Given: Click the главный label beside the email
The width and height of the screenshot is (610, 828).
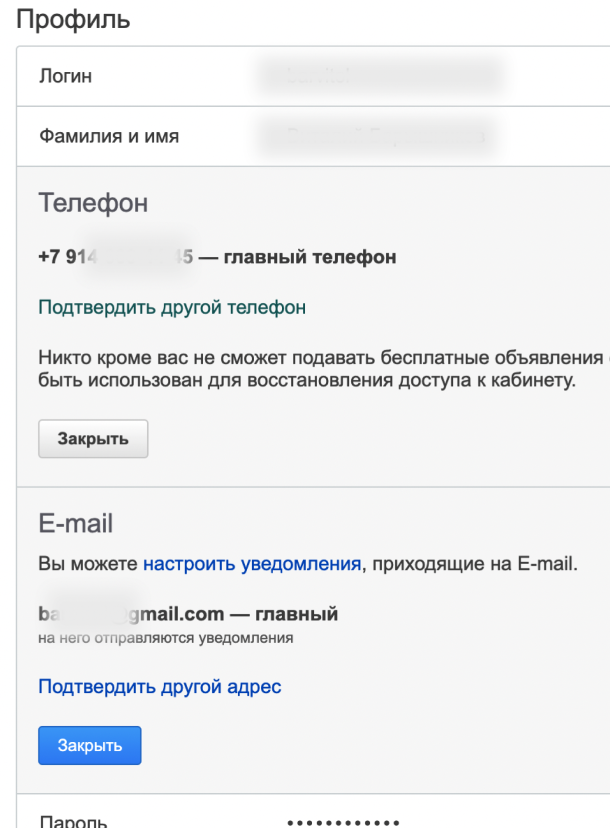Looking at the screenshot, I should (x=296, y=614).
